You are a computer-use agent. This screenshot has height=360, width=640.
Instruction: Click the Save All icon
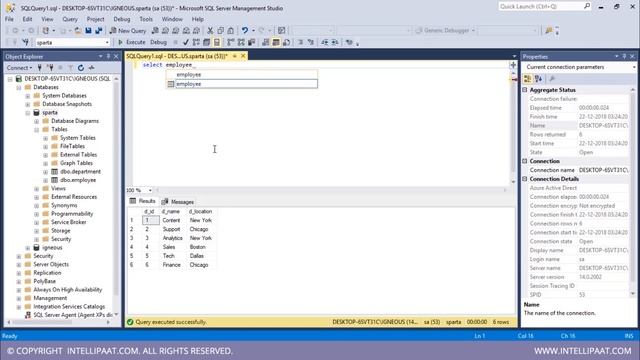click(x=99, y=31)
